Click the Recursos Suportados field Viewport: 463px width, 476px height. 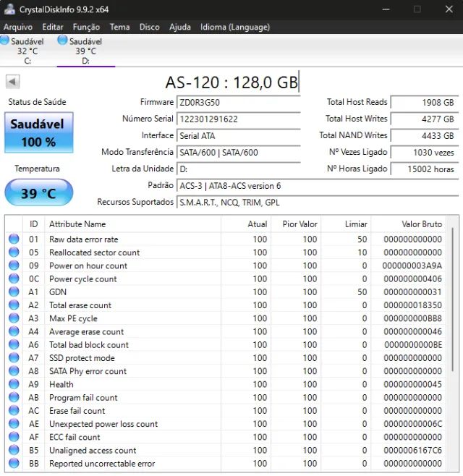[318, 203]
